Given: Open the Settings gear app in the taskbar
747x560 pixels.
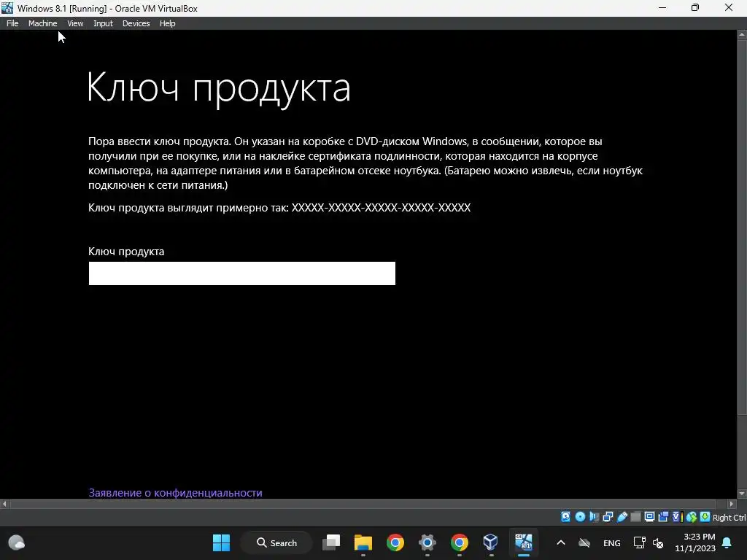Looking at the screenshot, I should coord(427,542).
